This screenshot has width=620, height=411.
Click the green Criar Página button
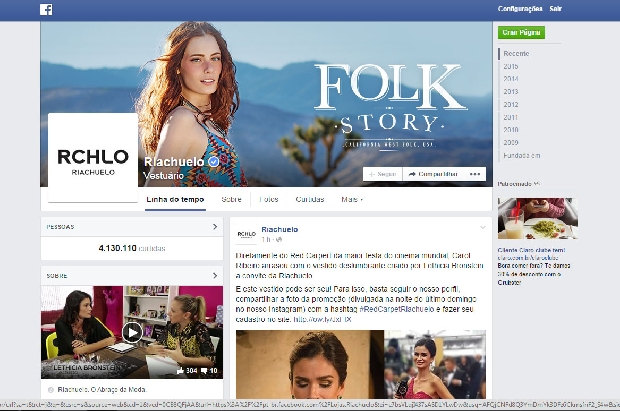[521, 32]
